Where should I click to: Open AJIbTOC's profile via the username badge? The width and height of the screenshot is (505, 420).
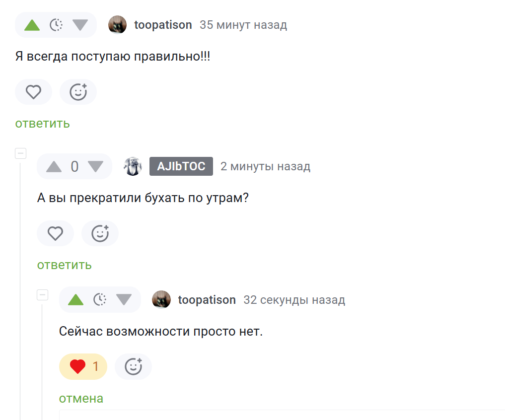click(x=181, y=167)
